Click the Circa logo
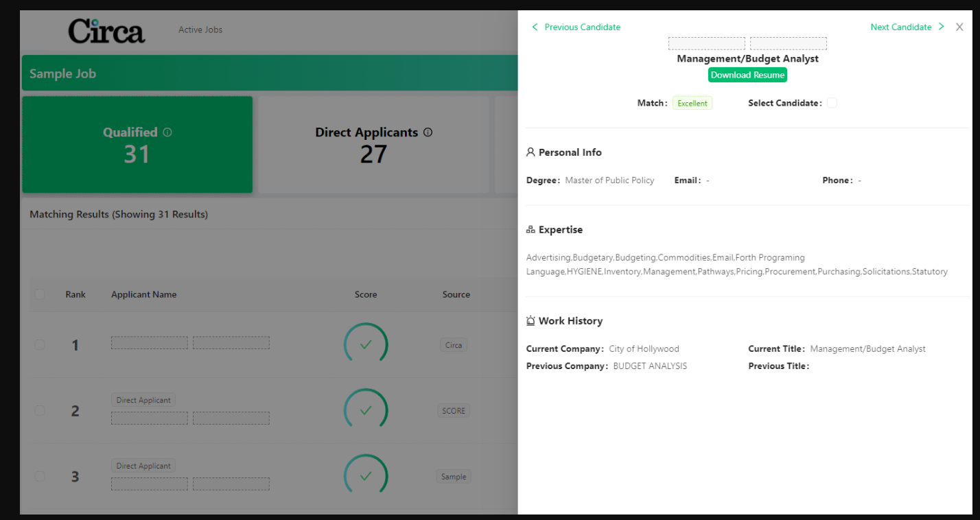This screenshot has width=980, height=520. pos(106,31)
